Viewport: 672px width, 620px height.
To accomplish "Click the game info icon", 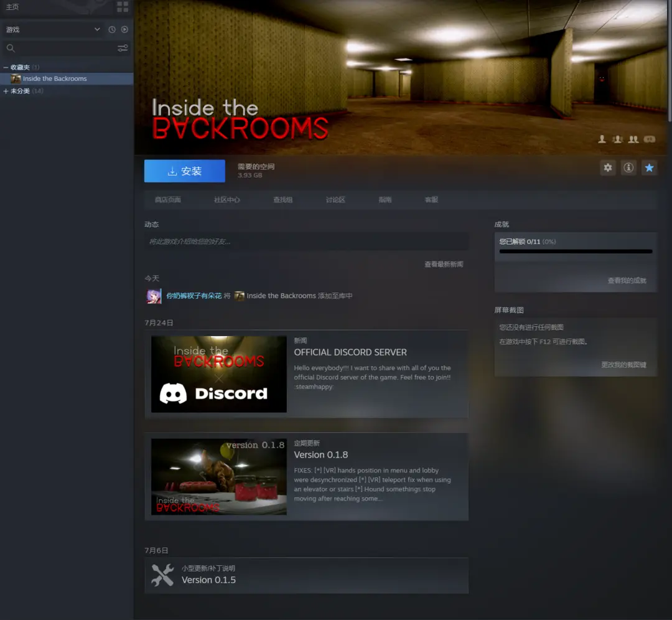I will pos(628,167).
